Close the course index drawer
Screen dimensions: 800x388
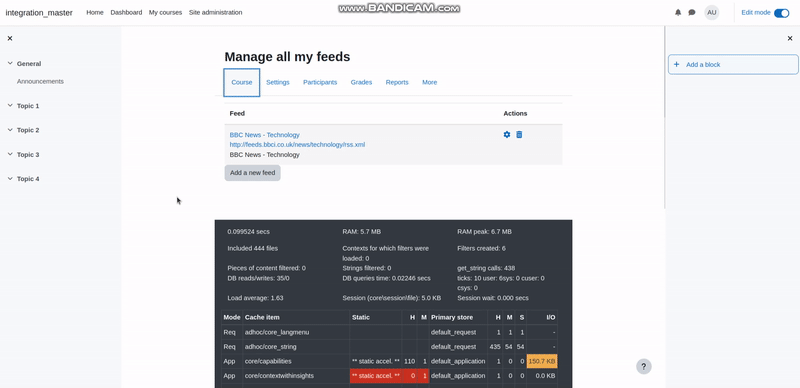(x=10, y=38)
